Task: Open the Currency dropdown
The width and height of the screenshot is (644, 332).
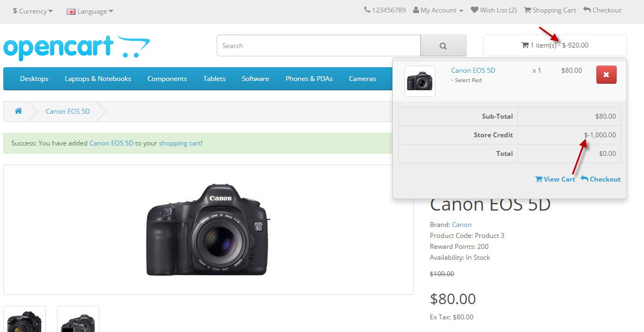Action: click(x=33, y=11)
